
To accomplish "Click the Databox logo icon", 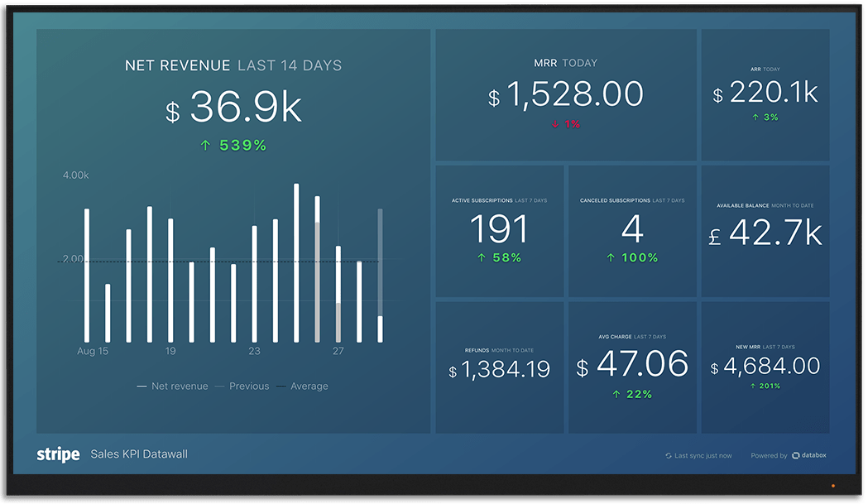I will click(x=795, y=456).
